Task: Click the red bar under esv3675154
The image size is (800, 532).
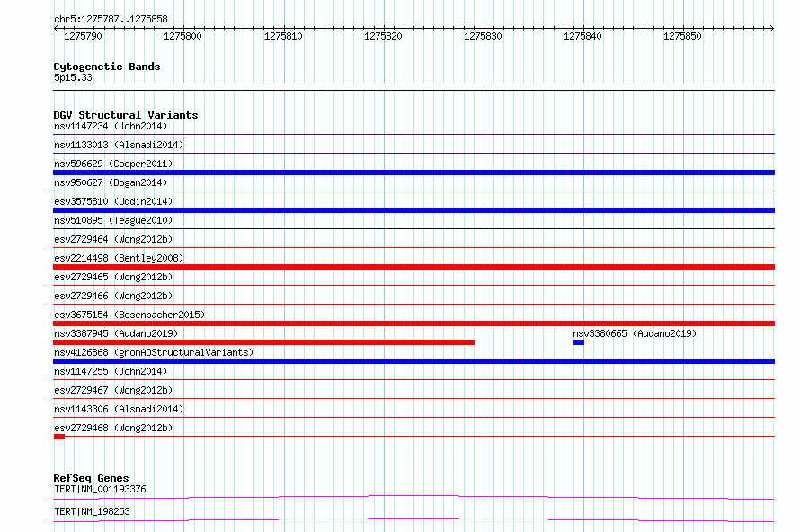Action: (413, 324)
